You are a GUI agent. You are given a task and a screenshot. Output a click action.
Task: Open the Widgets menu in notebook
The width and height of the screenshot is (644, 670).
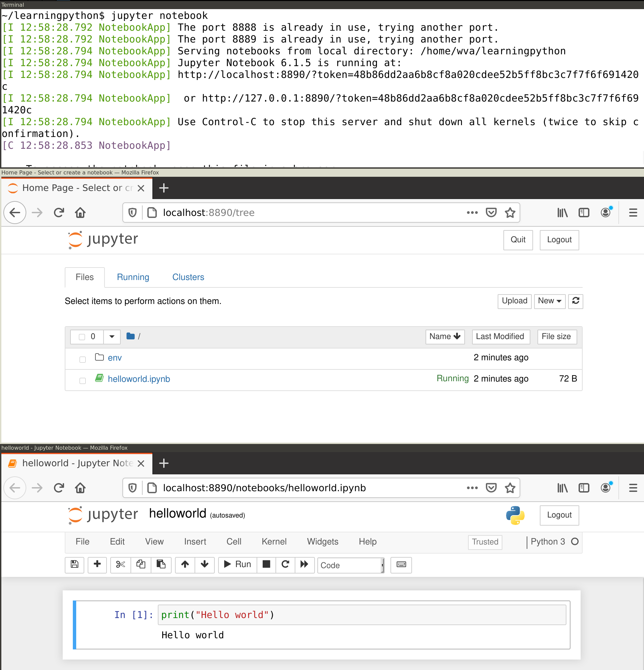click(323, 541)
